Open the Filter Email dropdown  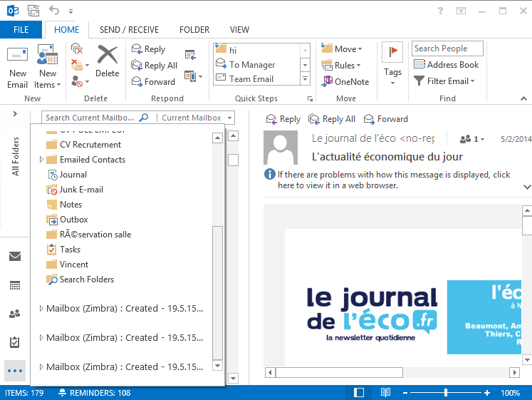(444, 81)
